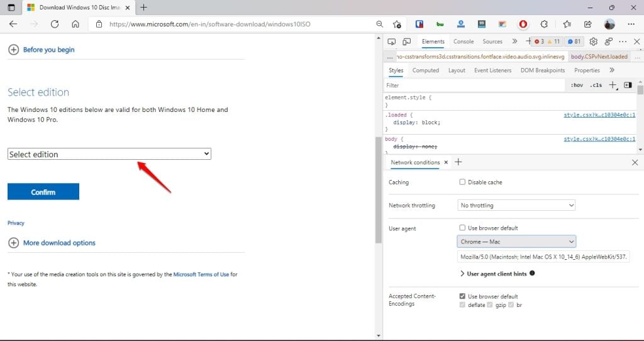The height and width of the screenshot is (341, 644).
Task: Show more Styles pane tabs chevron
Action: click(x=611, y=70)
